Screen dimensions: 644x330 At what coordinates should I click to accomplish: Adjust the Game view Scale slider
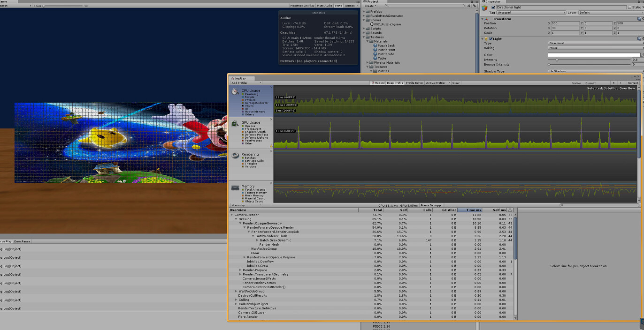point(63,6)
